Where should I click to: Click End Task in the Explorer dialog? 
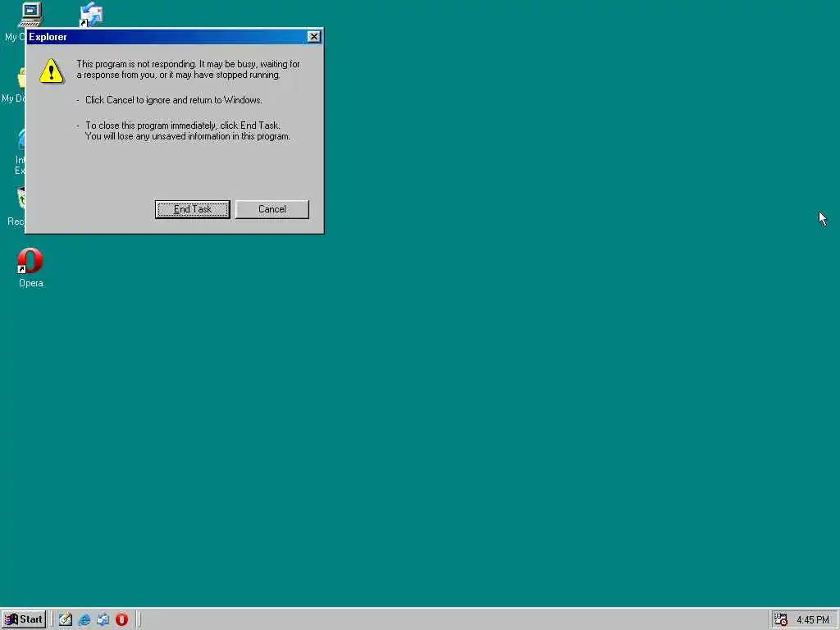coord(192,209)
